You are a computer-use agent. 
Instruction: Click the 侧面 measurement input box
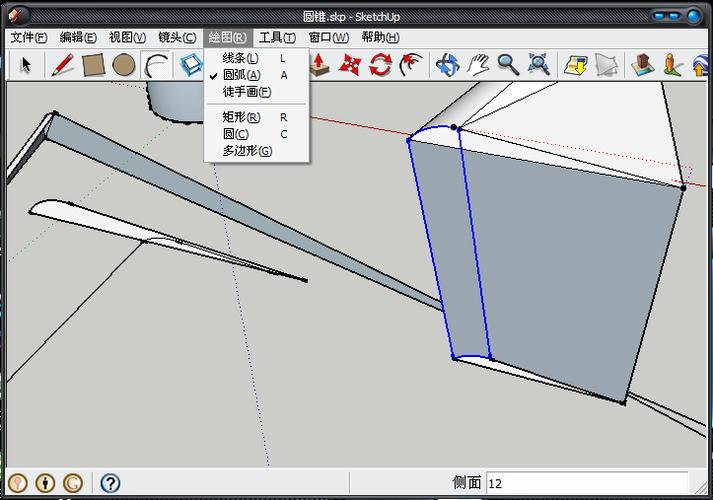pos(587,483)
